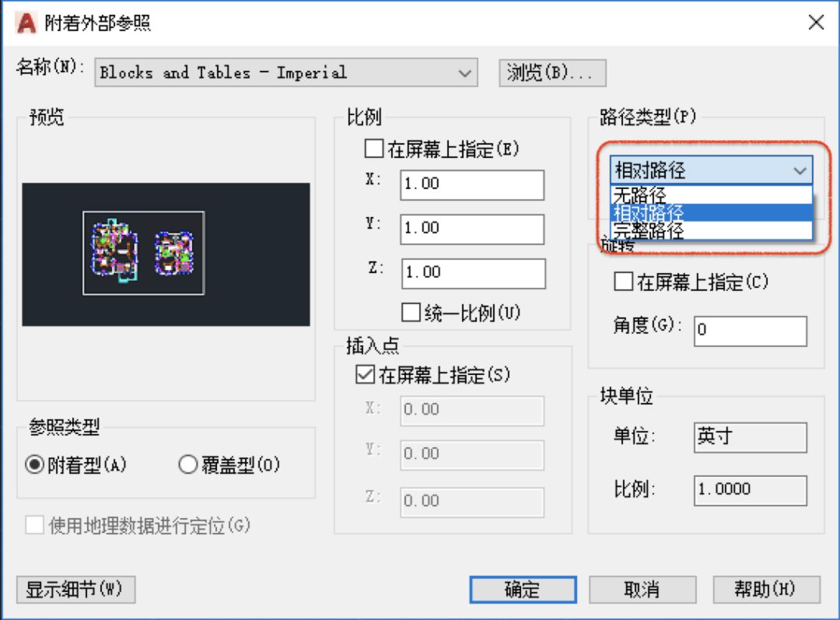Select the 覆盖型(O) reference type

coord(187,464)
